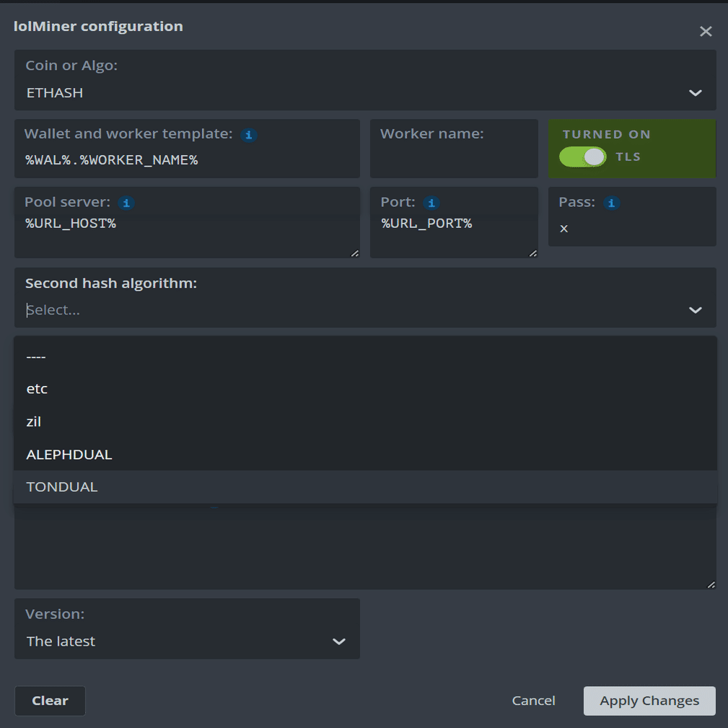Click the Pass field info icon
Screen dimensions: 728x728
click(611, 203)
